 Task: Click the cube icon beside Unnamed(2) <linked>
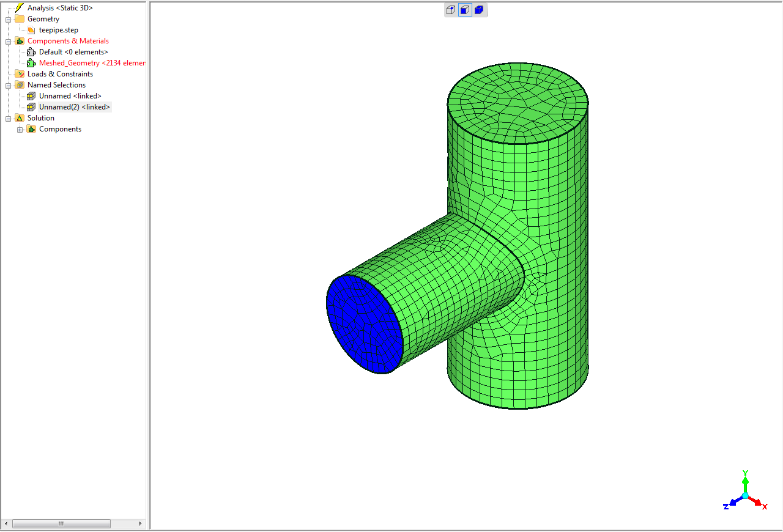tap(31, 107)
